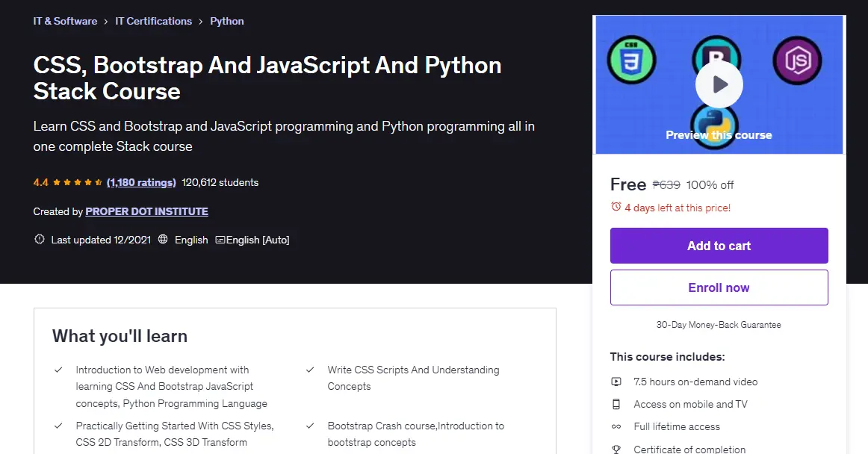Viewport: 868px width, 454px height.
Task: Add the course to cart
Action: (x=719, y=245)
